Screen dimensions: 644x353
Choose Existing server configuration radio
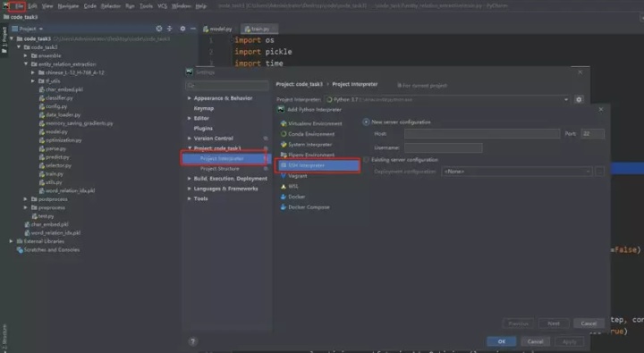[x=366, y=160]
